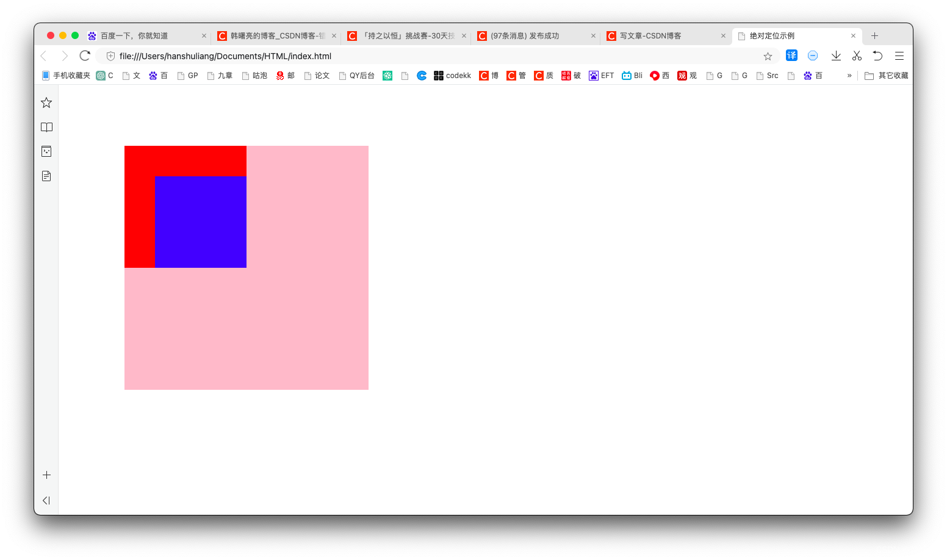
Task: Switch to the 写文章-CSDN博客 tab
Action: point(665,36)
